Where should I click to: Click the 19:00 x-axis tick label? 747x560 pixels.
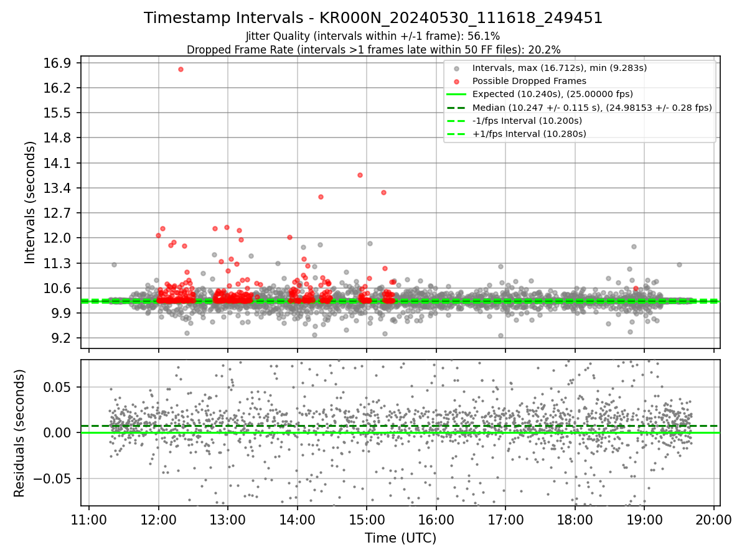tap(644, 520)
